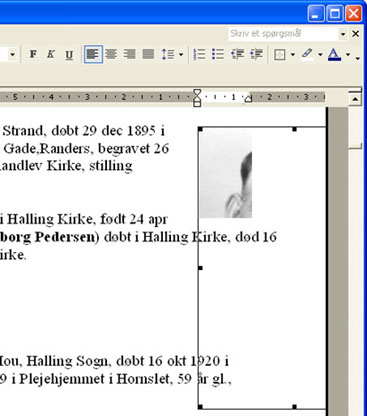Justify the paragraph text
Screen dimensions: 367x416
[148, 54]
